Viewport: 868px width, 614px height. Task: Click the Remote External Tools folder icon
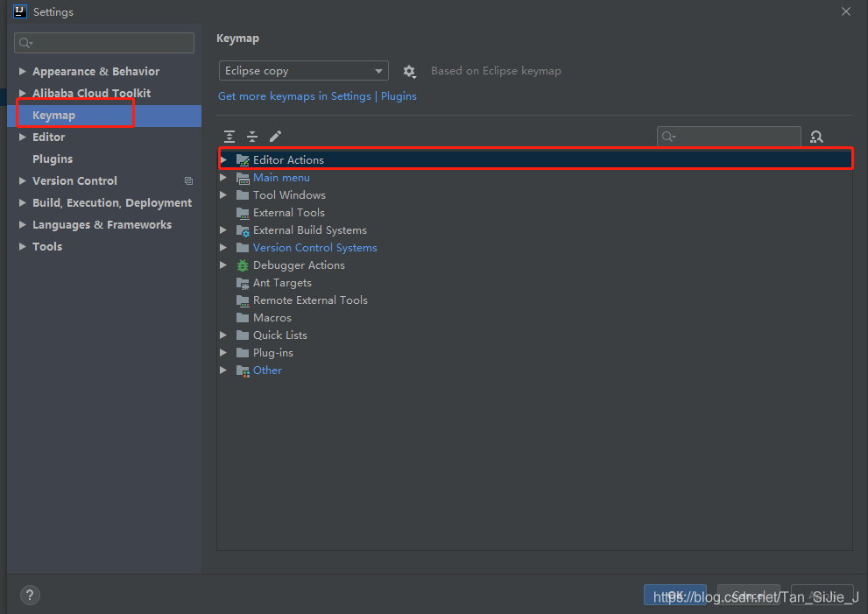[243, 300]
